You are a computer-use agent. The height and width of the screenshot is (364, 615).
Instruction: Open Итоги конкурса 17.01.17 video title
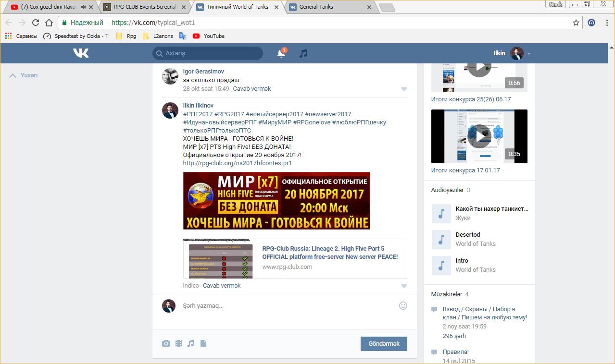click(x=465, y=170)
